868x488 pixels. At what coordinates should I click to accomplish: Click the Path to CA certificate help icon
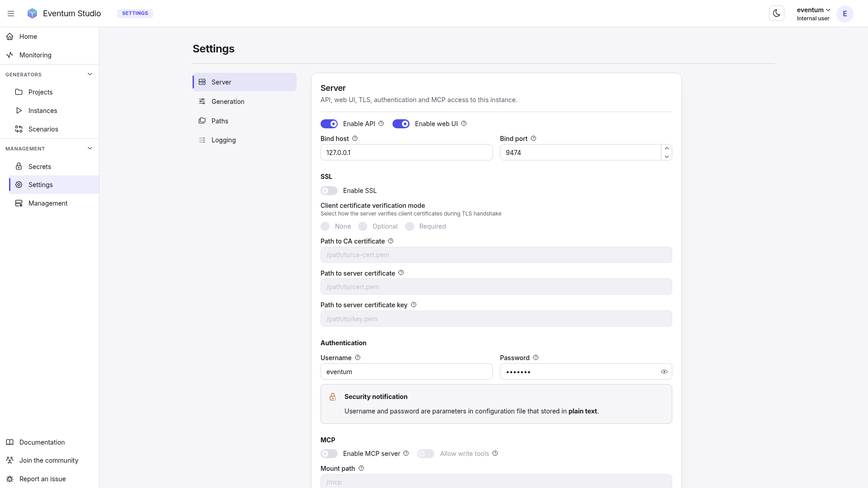391,241
